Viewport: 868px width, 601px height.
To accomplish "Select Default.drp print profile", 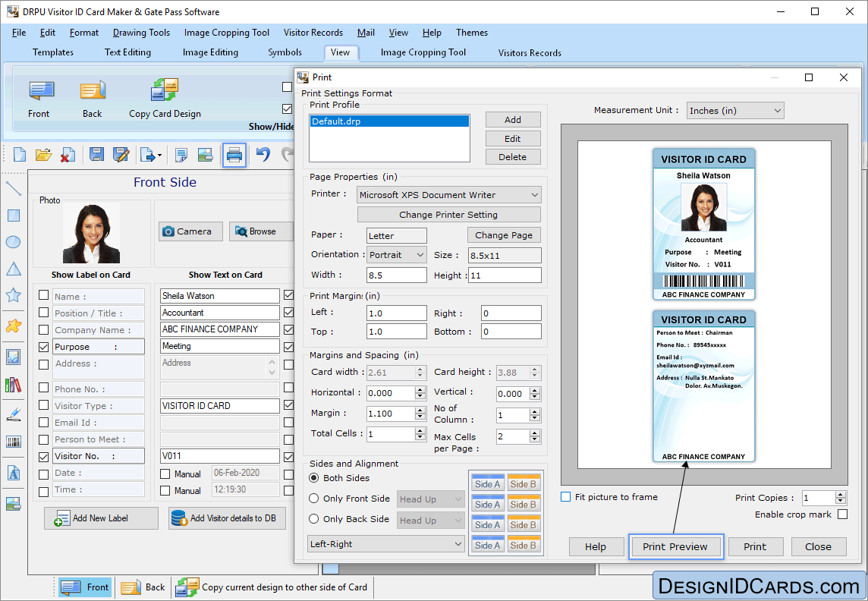I will (389, 121).
